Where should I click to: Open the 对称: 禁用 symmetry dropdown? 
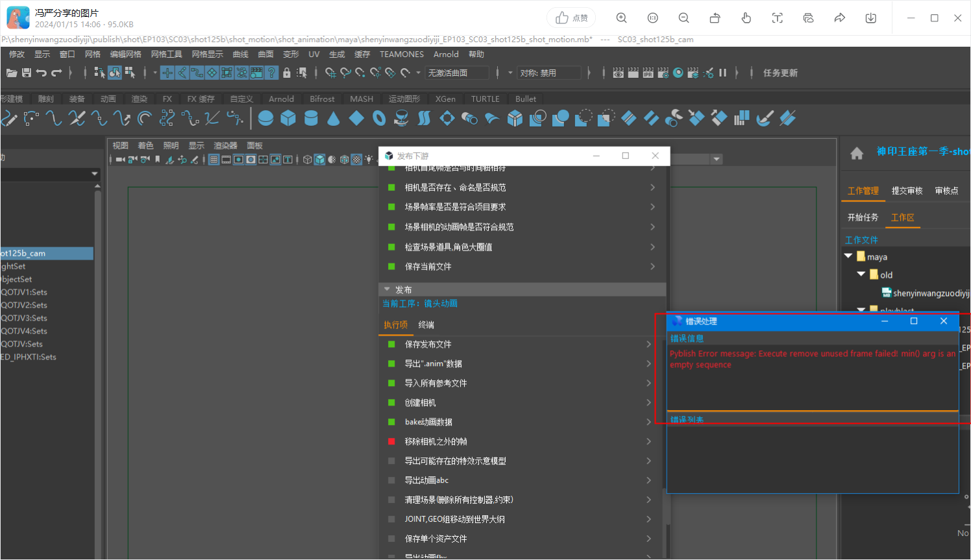click(548, 73)
